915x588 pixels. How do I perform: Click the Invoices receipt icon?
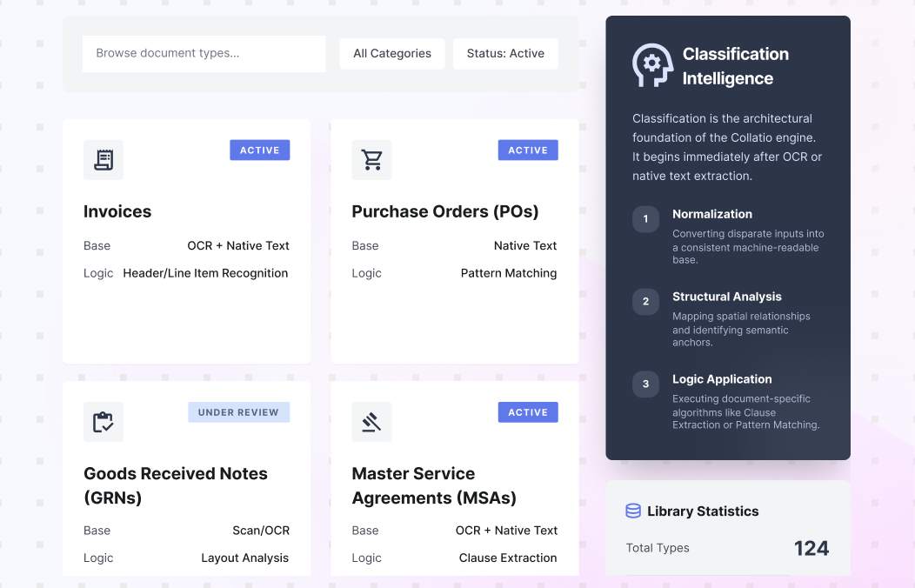point(104,160)
